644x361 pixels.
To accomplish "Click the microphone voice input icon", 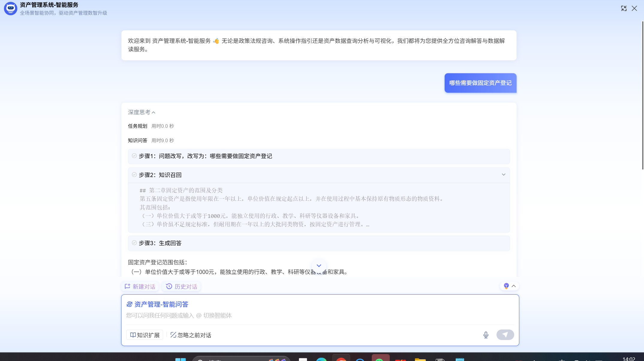I will pos(486,335).
